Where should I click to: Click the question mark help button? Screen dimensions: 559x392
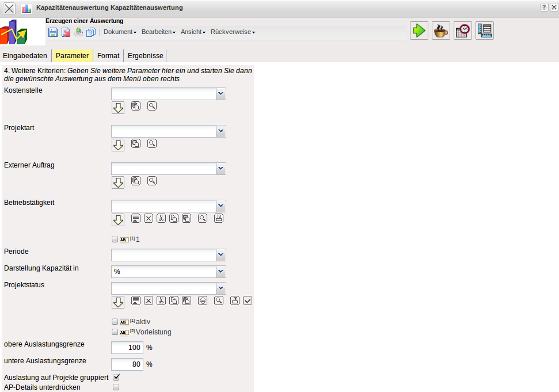(x=543, y=7)
